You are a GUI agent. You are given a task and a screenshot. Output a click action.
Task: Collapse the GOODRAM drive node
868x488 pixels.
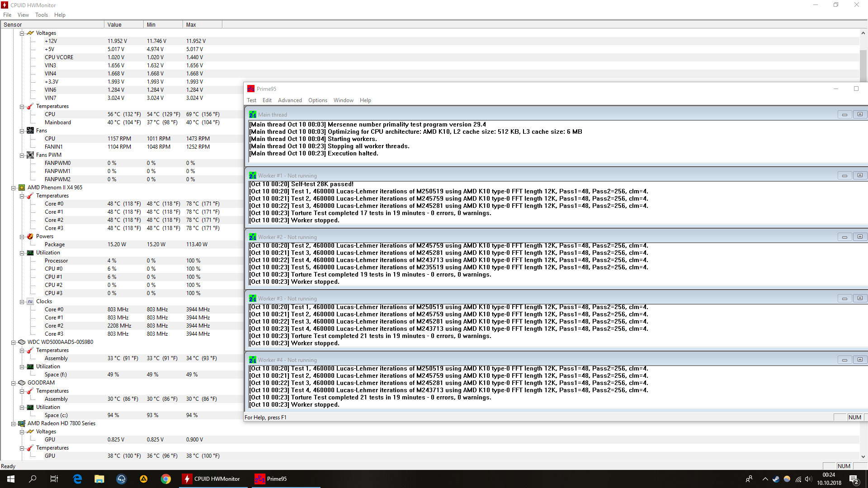pos(14,383)
